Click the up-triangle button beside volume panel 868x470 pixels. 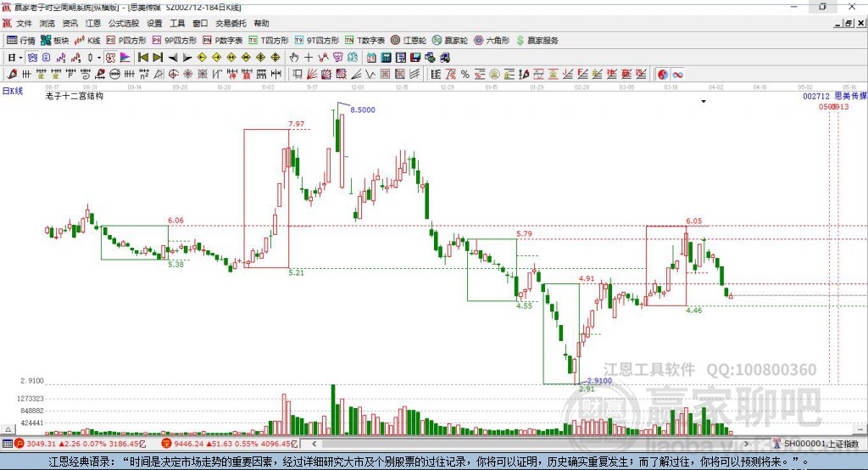click(8, 429)
